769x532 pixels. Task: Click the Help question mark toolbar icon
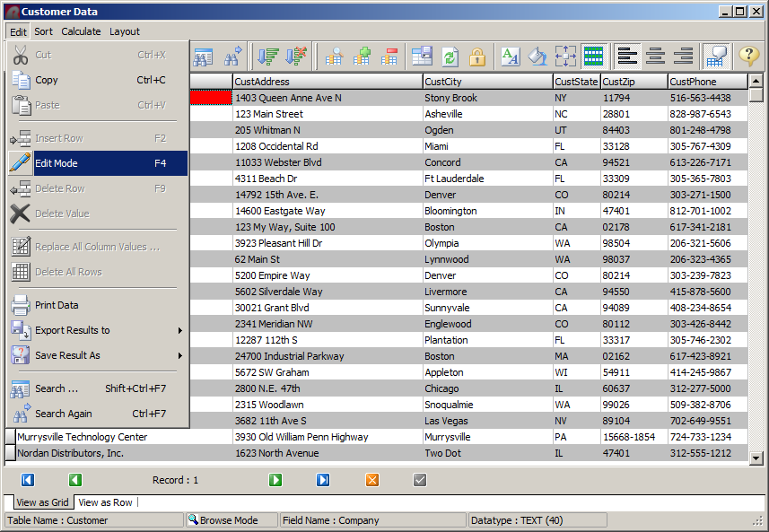748,57
